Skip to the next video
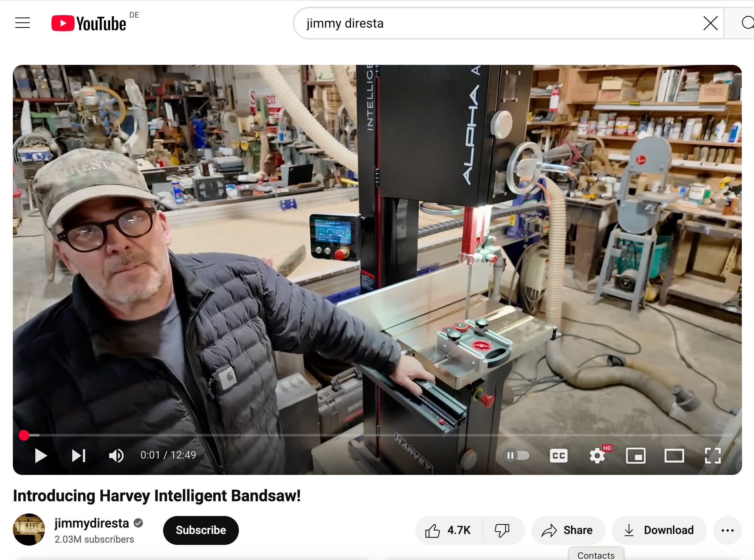Image resolution: width=754 pixels, height=560 pixels. click(x=79, y=456)
